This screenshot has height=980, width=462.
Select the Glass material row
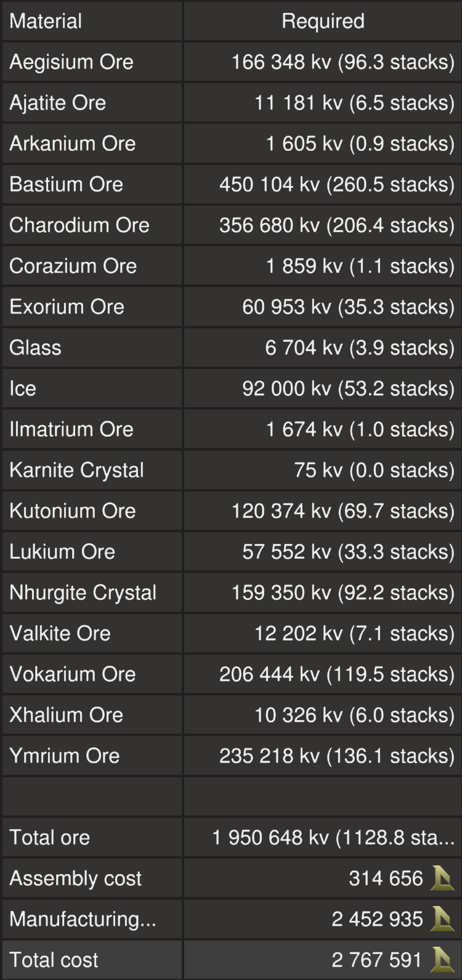[x=36, y=348]
